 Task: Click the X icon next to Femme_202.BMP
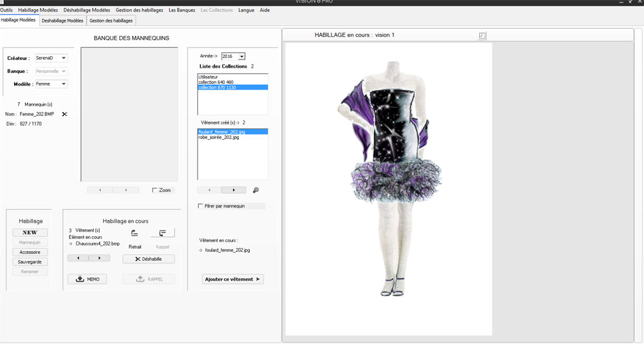point(64,114)
